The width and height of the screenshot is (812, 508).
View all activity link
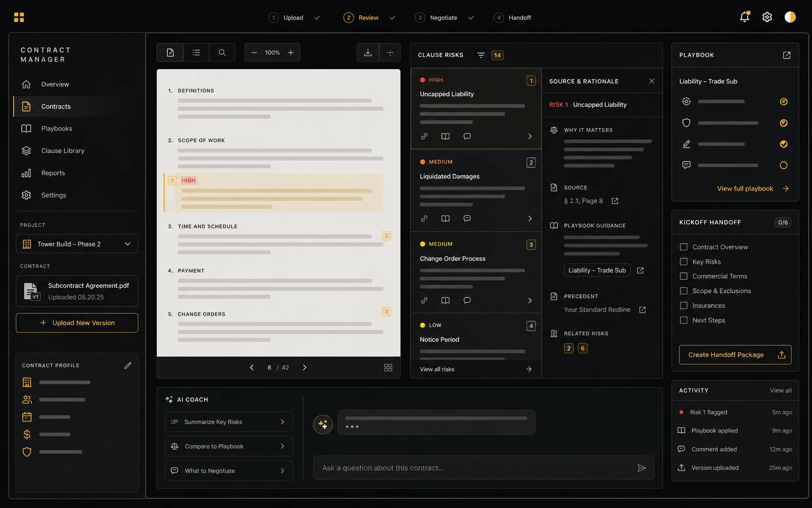[781, 390]
